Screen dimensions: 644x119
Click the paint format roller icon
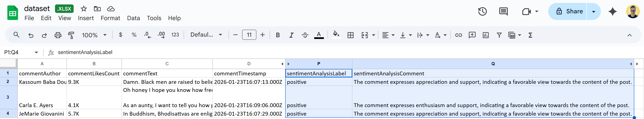(x=71, y=35)
